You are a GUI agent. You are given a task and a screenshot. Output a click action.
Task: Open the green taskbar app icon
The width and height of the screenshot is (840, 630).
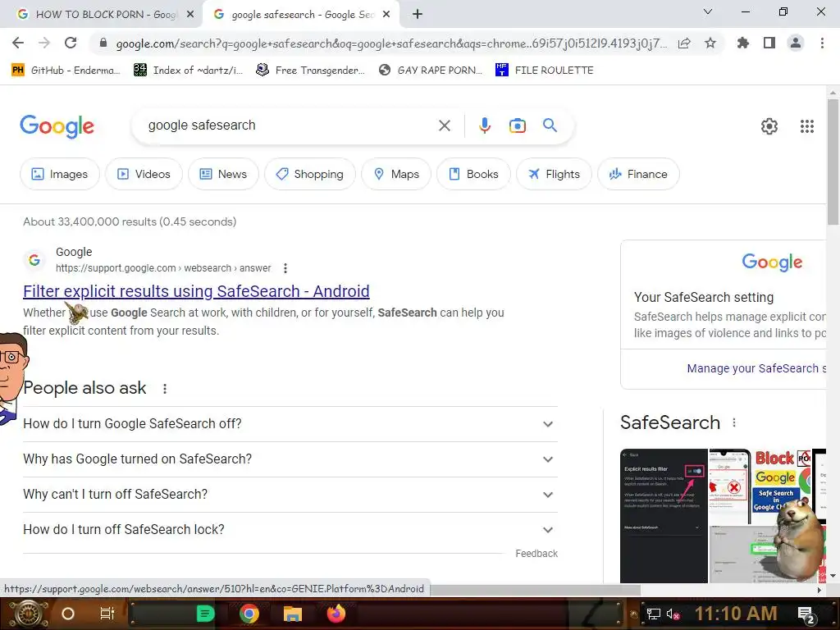click(x=205, y=614)
